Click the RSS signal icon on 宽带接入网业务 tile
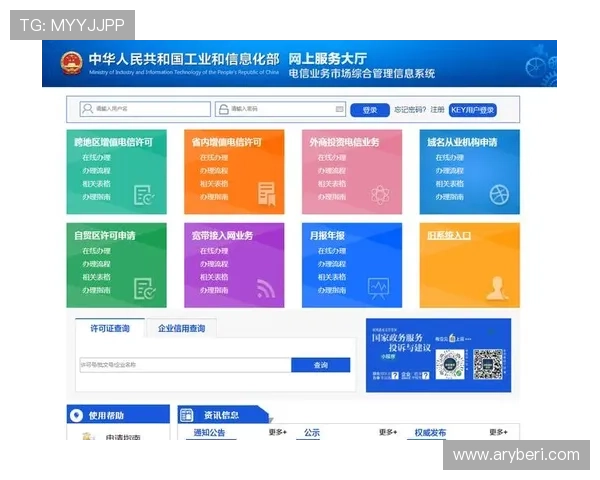This screenshot has width=600, height=480. [x=266, y=289]
